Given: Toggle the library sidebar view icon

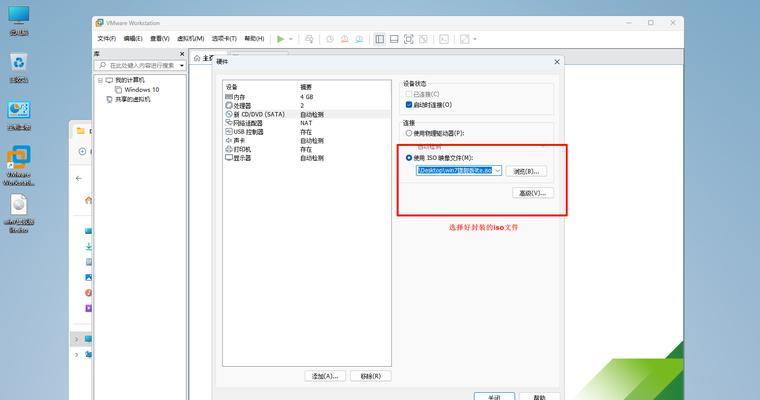Looking at the screenshot, I should [x=380, y=39].
